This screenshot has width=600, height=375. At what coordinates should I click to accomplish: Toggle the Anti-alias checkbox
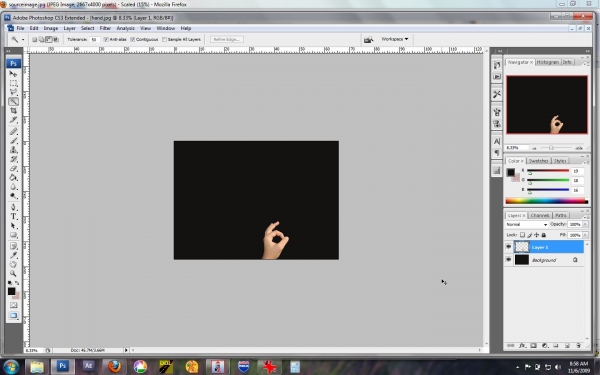(x=106, y=39)
